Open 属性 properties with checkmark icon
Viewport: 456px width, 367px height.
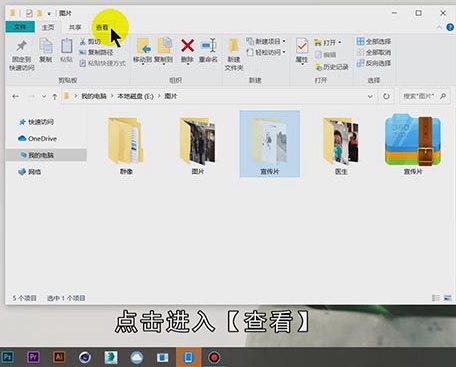click(302, 51)
